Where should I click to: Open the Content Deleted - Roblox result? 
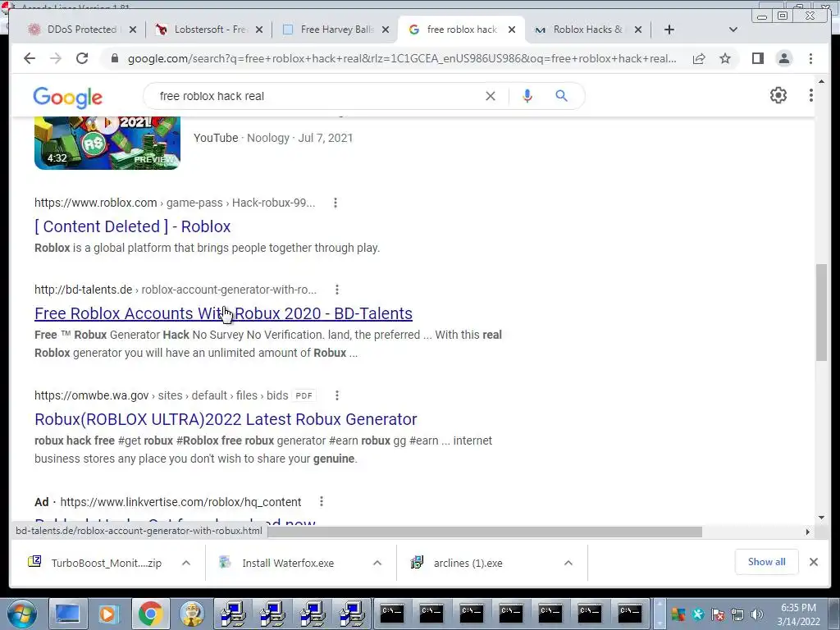point(132,226)
